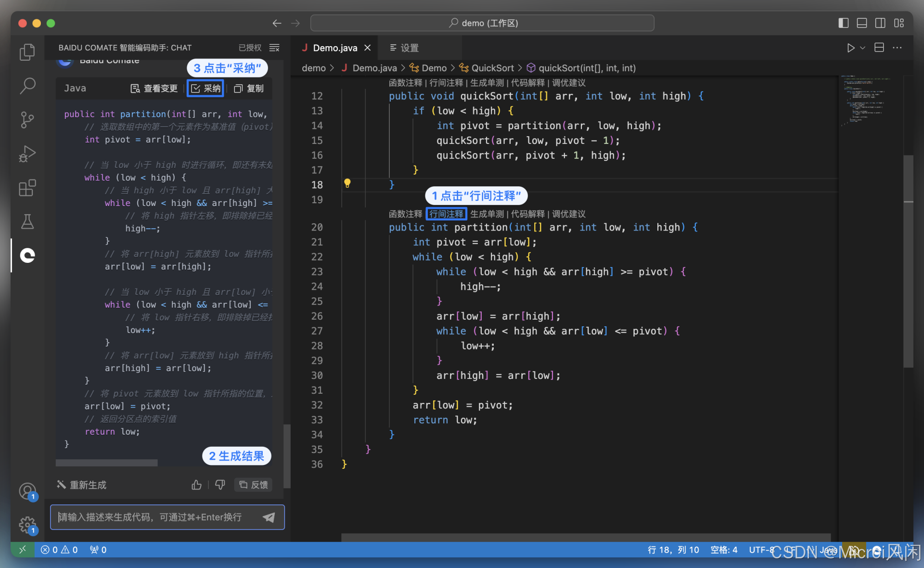Toggle the bottom panel layout
Screen dimensions: 924x568
[x=861, y=23]
